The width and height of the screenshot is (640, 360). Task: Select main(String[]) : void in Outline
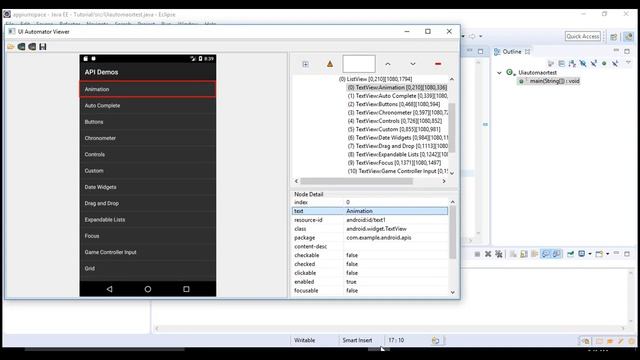pos(549,81)
